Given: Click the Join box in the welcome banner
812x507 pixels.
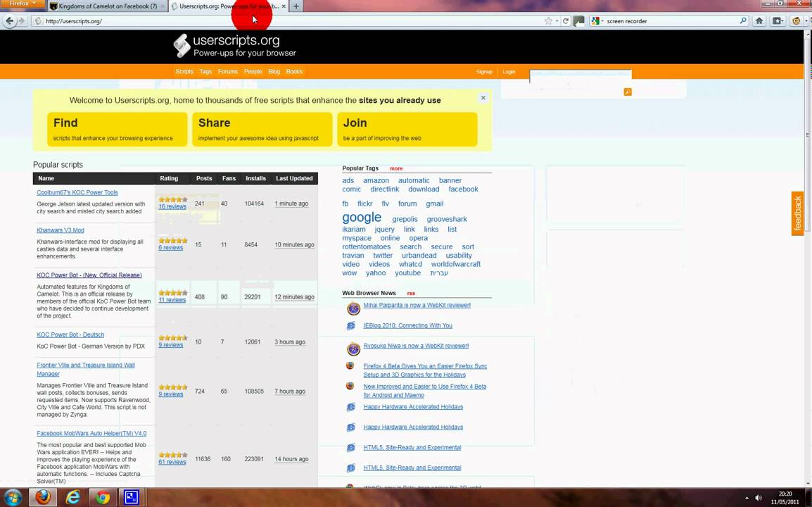Looking at the screenshot, I should click(407, 129).
